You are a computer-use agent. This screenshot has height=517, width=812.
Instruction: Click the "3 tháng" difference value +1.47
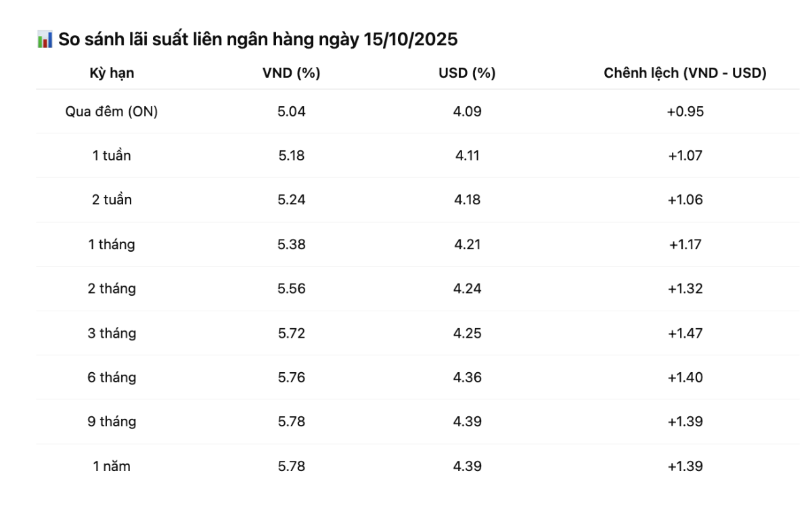(685, 333)
